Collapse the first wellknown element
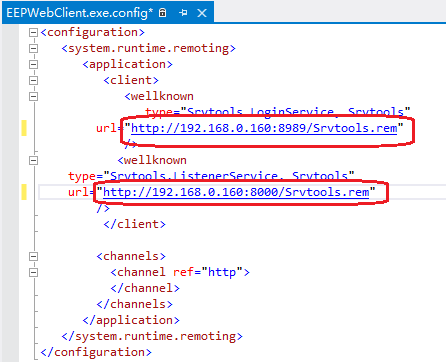This screenshot has width=446, height=362. (33, 96)
